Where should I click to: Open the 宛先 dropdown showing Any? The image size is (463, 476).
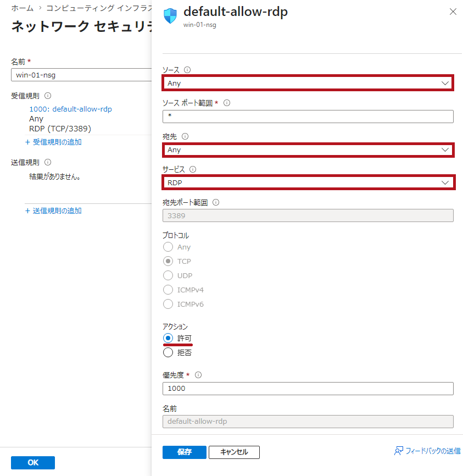(308, 150)
